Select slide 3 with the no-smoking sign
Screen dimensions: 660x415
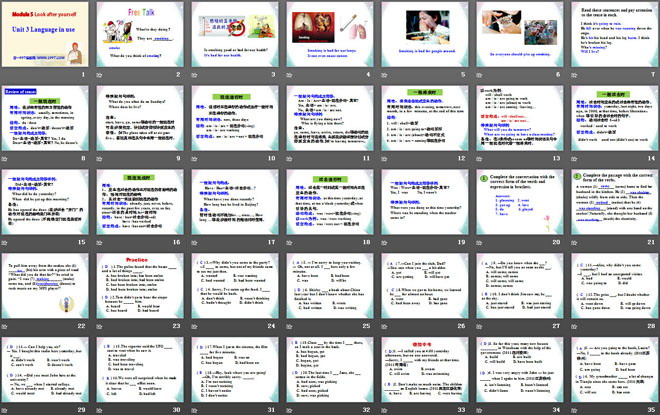tap(235, 34)
